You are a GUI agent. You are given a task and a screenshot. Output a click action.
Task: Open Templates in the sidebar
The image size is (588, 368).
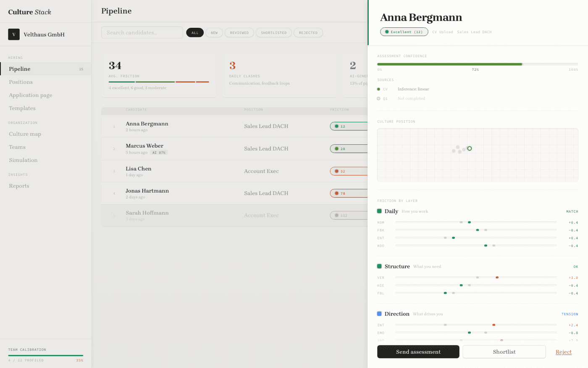[46, 108]
